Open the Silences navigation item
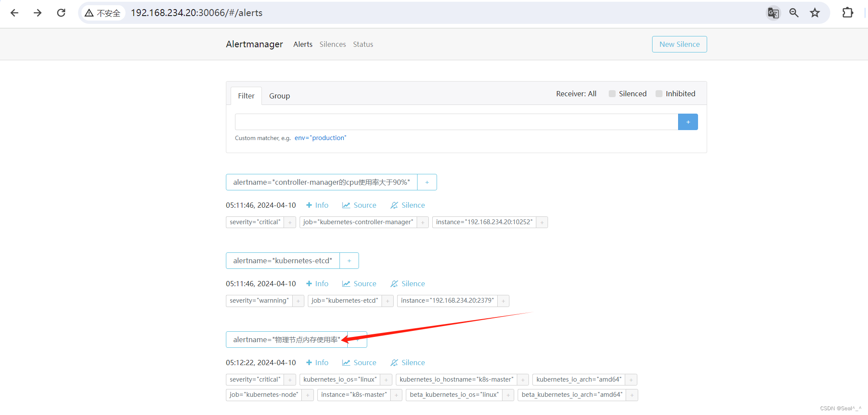The height and width of the screenshot is (415, 868). (333, 44)
